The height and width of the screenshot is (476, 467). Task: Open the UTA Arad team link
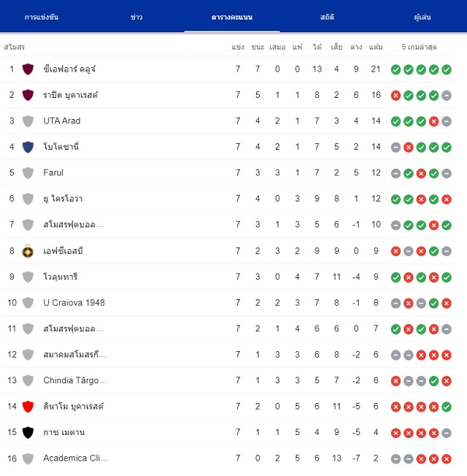(62, 120)
